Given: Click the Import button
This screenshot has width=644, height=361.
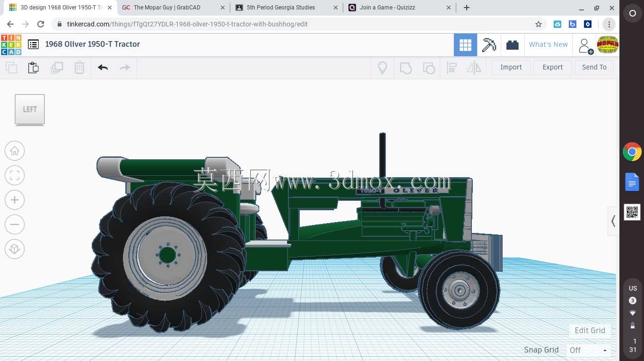Looking at the screenshot, I should [x=511, y=67].
